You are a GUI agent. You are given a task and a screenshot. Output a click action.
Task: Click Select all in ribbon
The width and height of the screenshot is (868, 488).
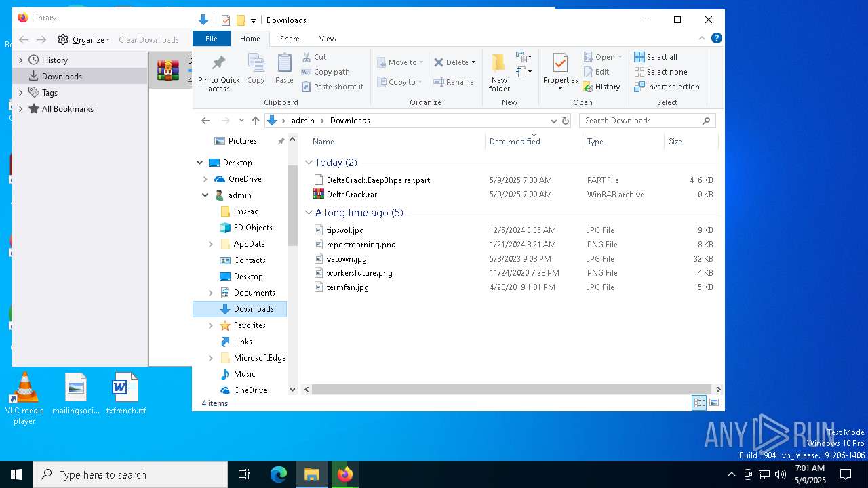pos(656,57)
